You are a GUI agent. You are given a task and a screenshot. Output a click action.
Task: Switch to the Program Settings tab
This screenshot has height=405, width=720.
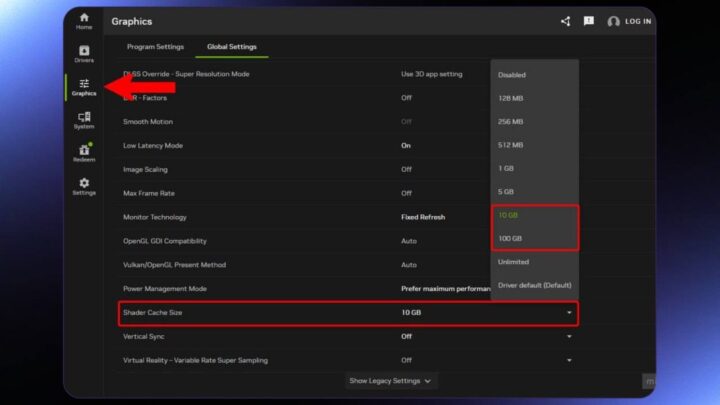pos(154,47)
